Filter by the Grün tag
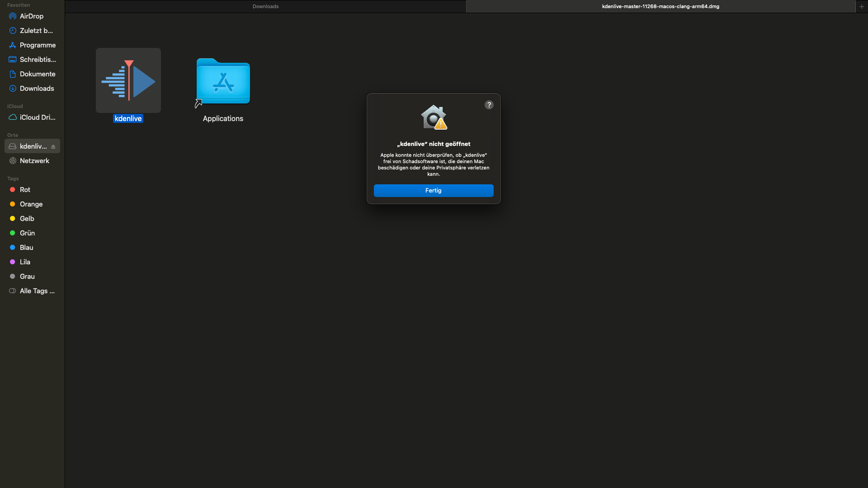The image size is (868, 488). [x=27, y=233]
